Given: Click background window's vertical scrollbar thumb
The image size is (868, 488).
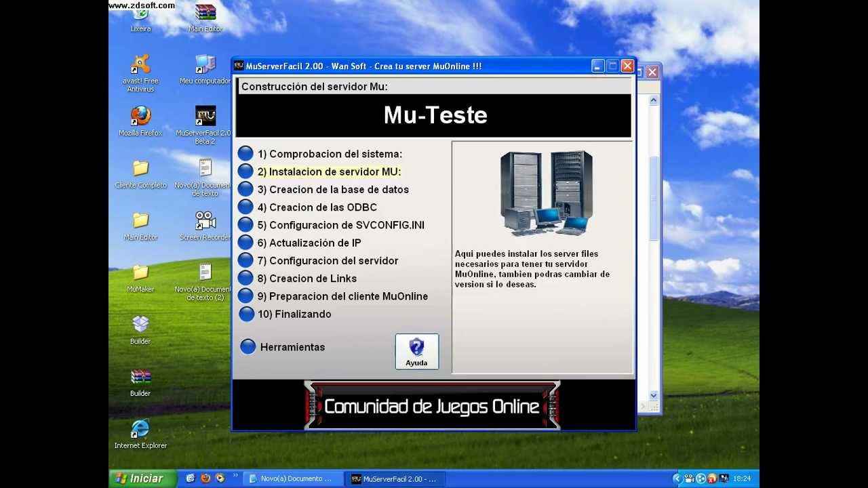Looking at the screenshot, I should tap(654, 198).
